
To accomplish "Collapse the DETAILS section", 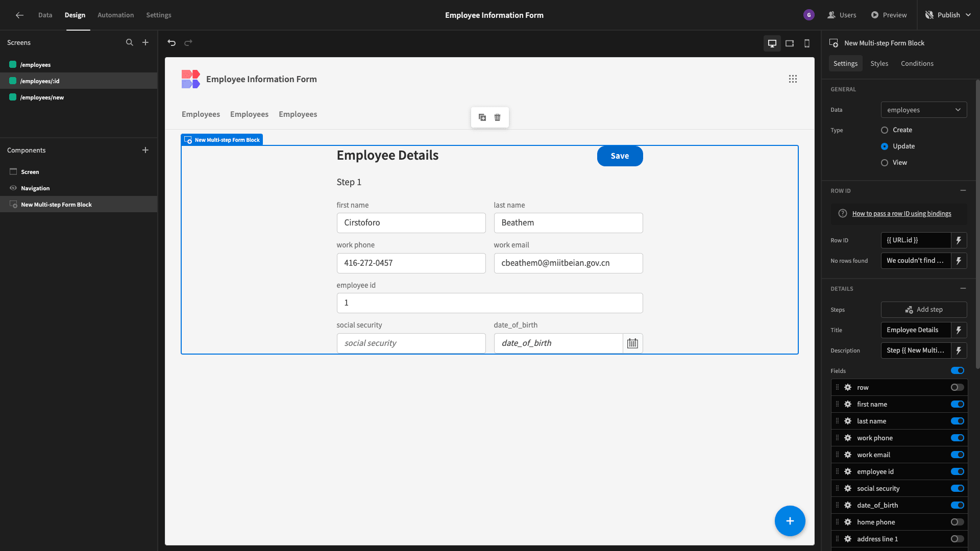I will [963, 289].
